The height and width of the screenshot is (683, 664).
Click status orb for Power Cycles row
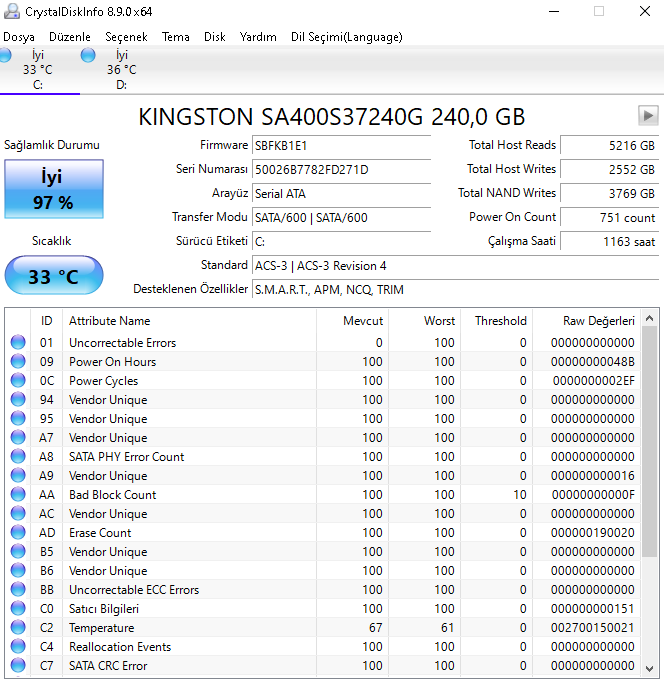pyautogui.click(x=18, y=380)
